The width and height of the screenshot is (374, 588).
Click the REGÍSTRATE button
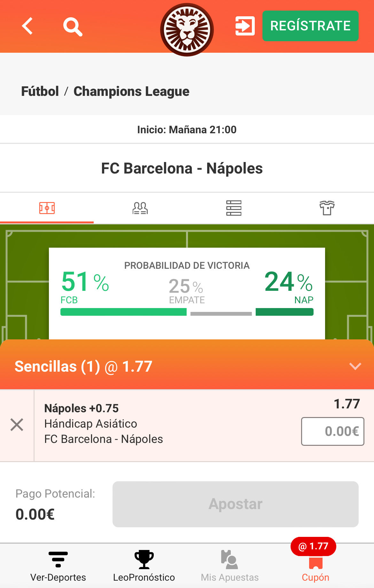point(310,26)
